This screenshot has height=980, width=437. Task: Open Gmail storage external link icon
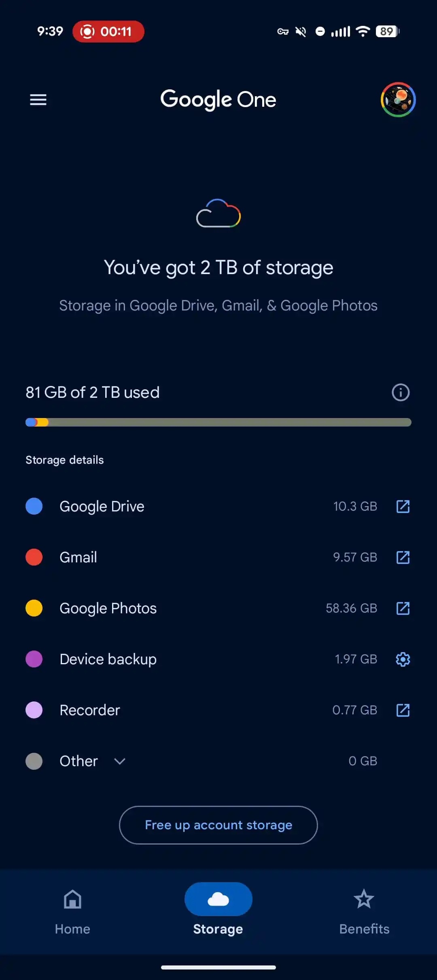coord(403,557)
